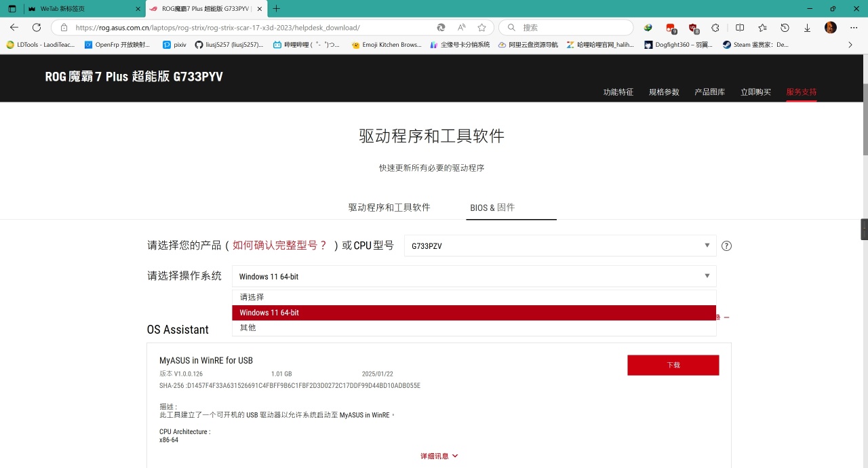Go to 规格参数 page section

(x=664, y=92)
